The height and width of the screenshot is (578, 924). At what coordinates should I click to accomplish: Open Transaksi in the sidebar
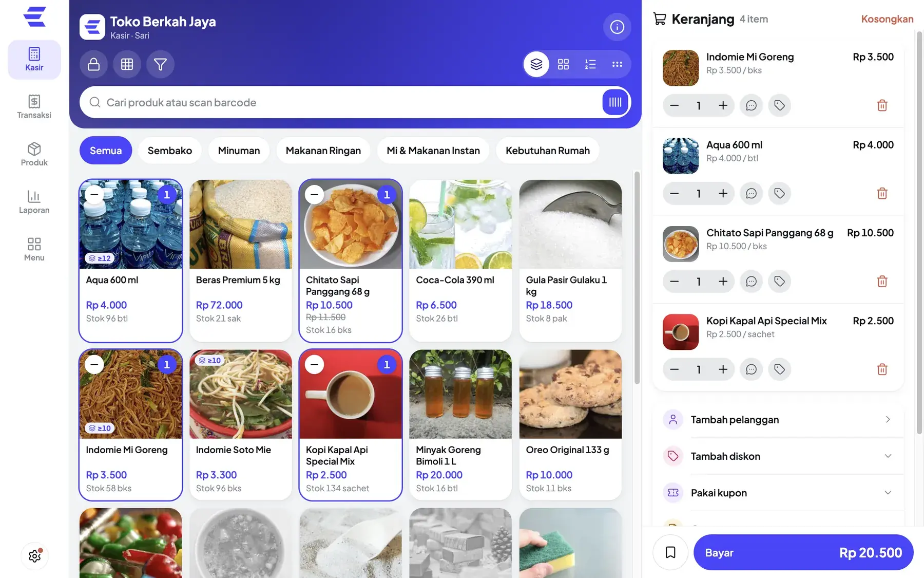[x=34, y=107]
